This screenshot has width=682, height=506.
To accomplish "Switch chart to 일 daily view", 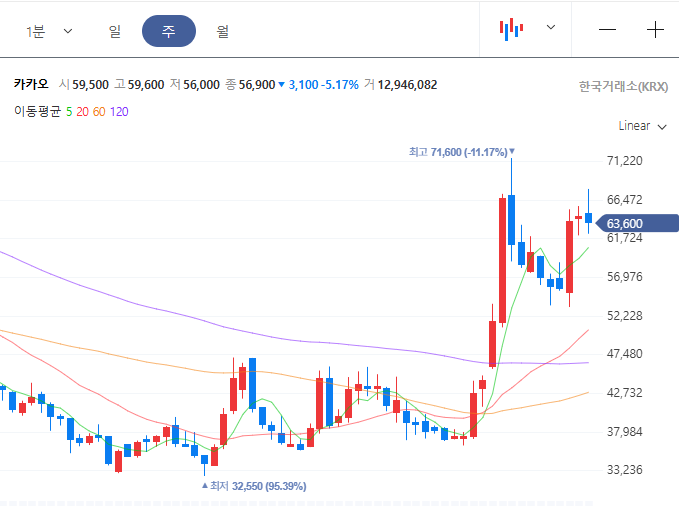I will [x=115, y=31].
